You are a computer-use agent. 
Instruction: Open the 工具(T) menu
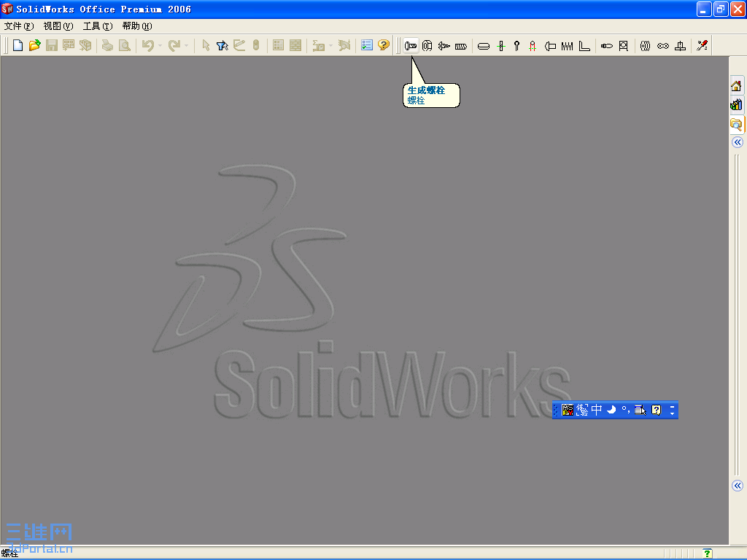[98, 26]
